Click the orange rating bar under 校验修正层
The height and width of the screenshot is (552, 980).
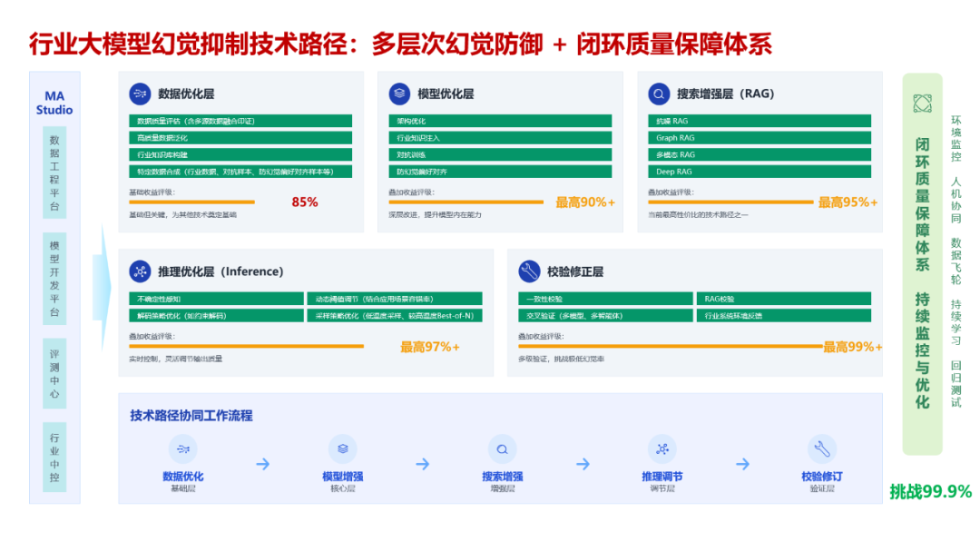tap(671, 346)
